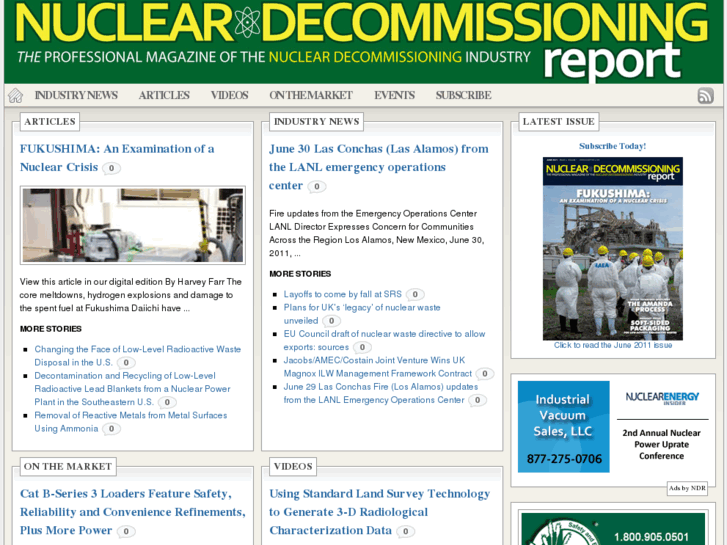Image resolution: width=727 pixels, height=545 pixels.
Task: Open June 29 Las Conchas Fire updates story
Action: point(381,393)
